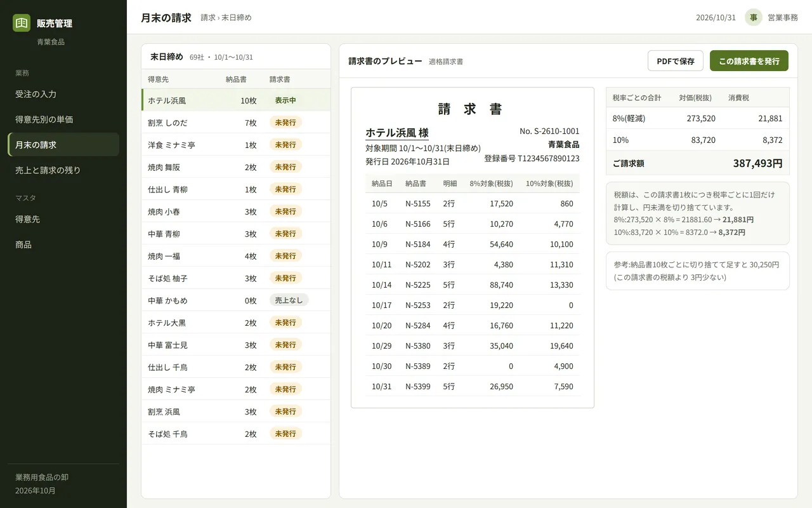This screenshot has width=812, height=508.
Task: Click delivery note N-5184 in the invoice
Action: point(418,244)
